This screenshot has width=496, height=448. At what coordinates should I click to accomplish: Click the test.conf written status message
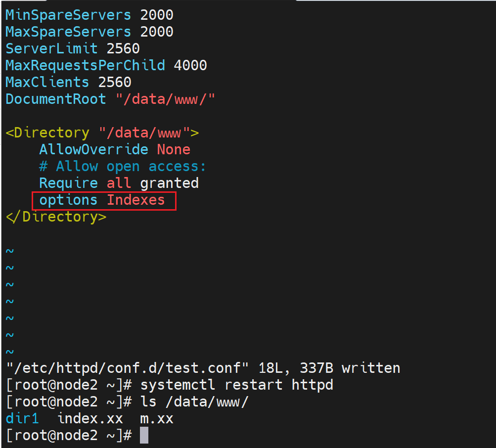tap(203, 368)
